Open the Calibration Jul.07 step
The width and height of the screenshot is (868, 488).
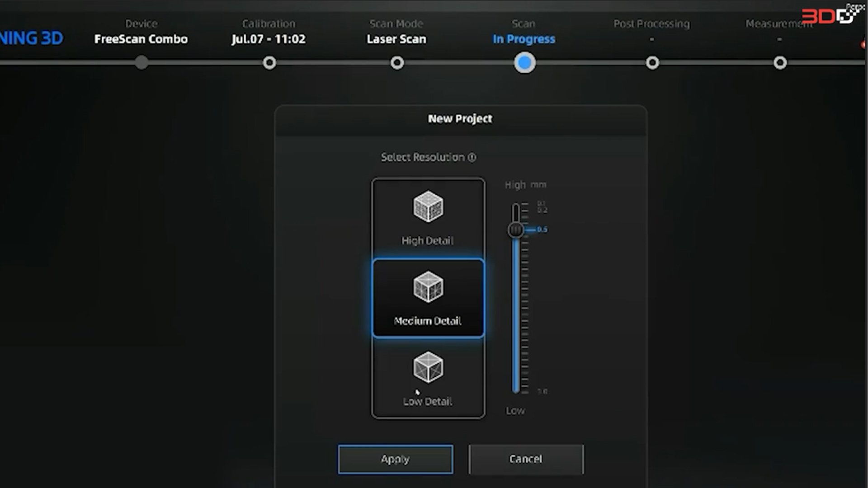(269, 39)
